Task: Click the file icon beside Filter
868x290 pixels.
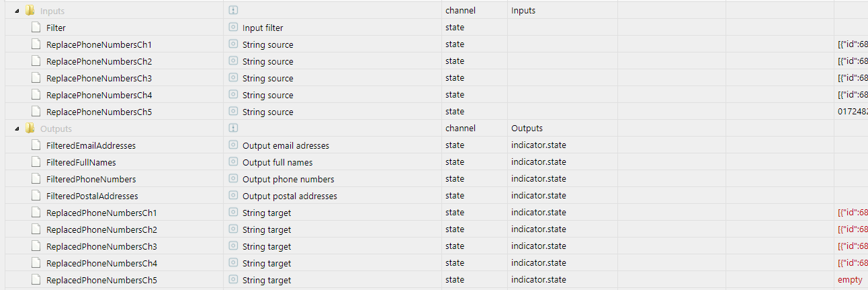Action: tap(36, 28)
